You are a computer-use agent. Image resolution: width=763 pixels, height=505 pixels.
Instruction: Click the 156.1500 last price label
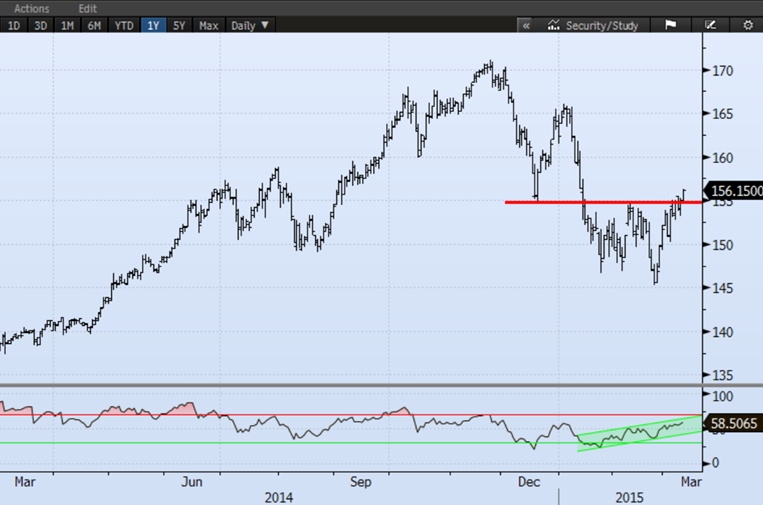[734, 190]
